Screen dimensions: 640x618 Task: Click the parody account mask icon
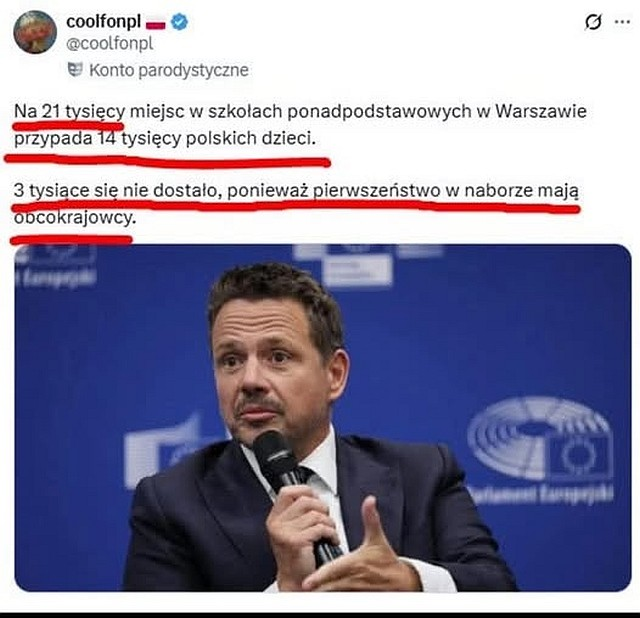click(x=75, y=70)
